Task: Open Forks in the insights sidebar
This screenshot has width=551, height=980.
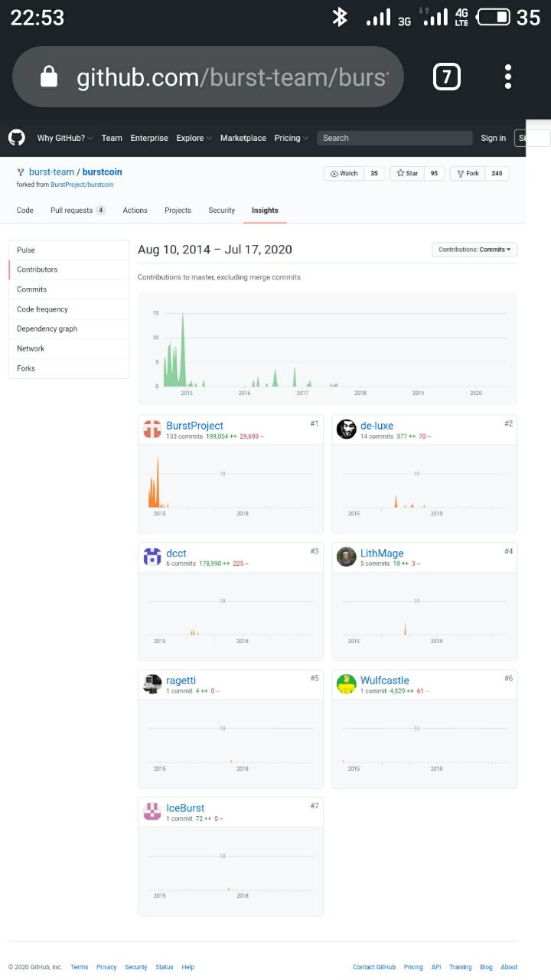Action: (69, 368)
